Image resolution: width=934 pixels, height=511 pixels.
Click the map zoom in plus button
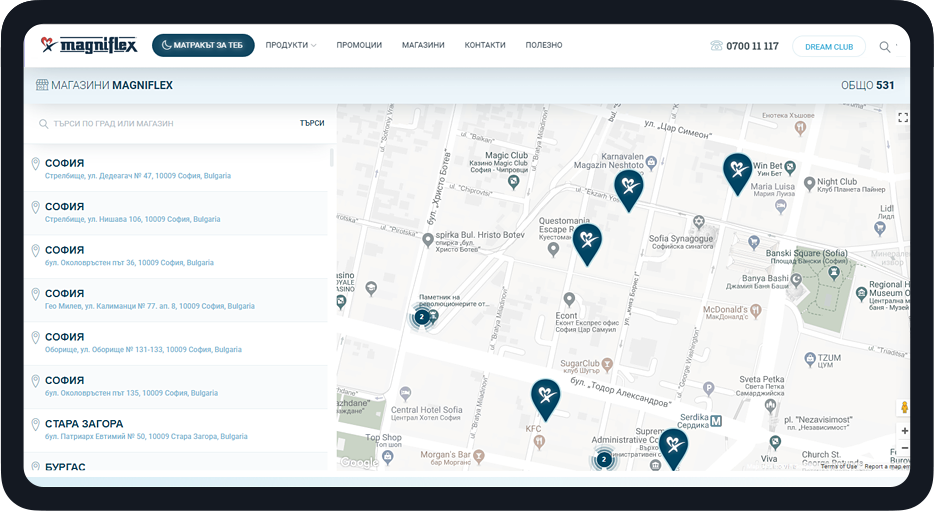(904, 431)
